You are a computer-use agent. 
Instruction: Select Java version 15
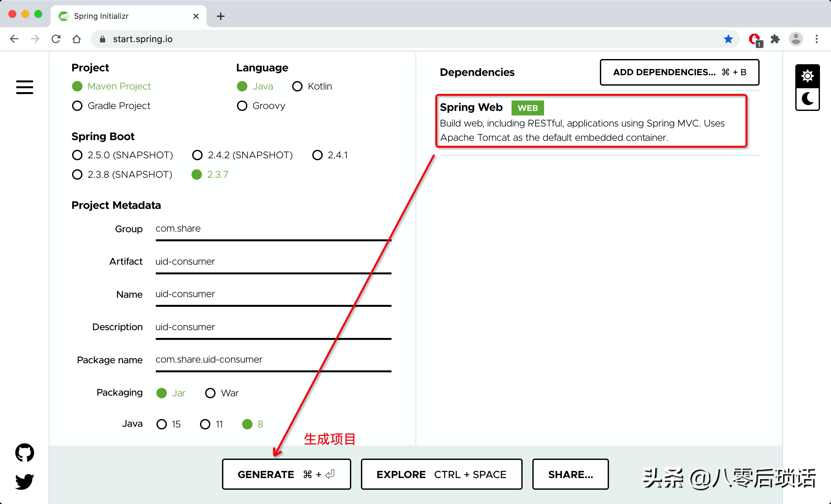click(x=168, y=424)
